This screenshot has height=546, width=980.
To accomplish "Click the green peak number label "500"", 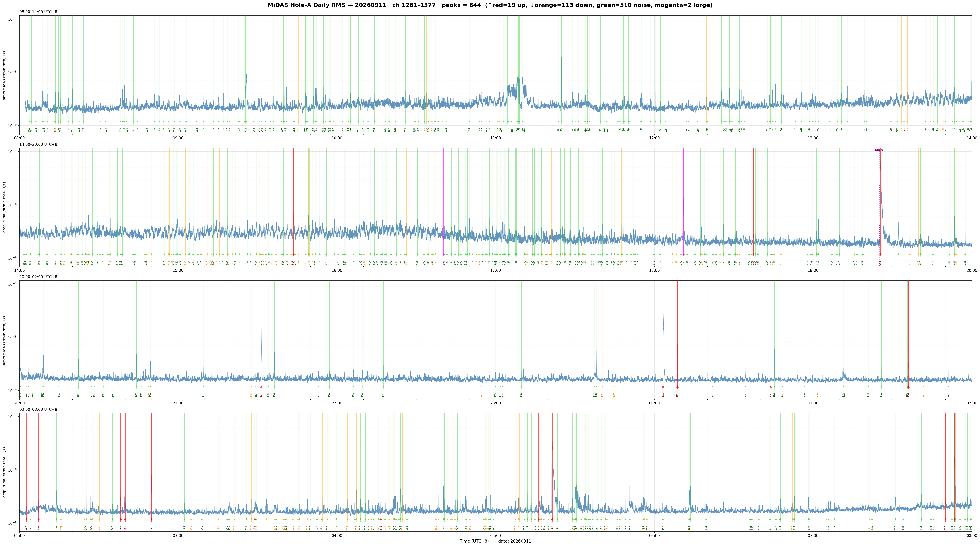I will (113, 528).
